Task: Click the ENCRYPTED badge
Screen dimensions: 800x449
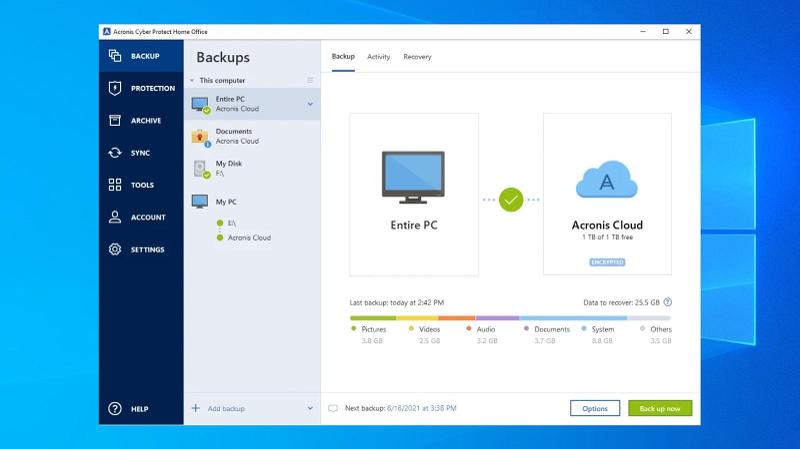Action: [607, 262]
